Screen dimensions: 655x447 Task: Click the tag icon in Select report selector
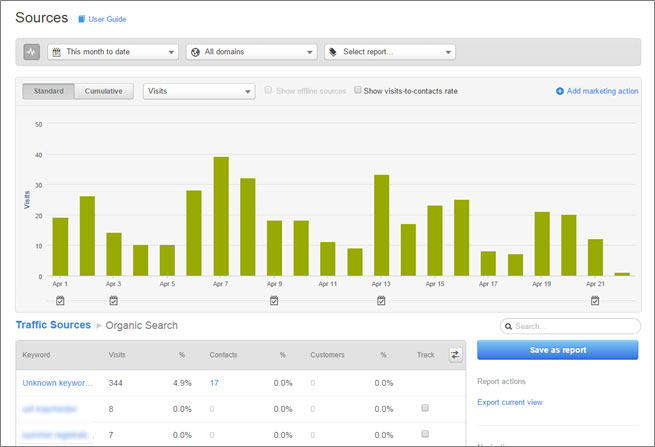point(333,52)
